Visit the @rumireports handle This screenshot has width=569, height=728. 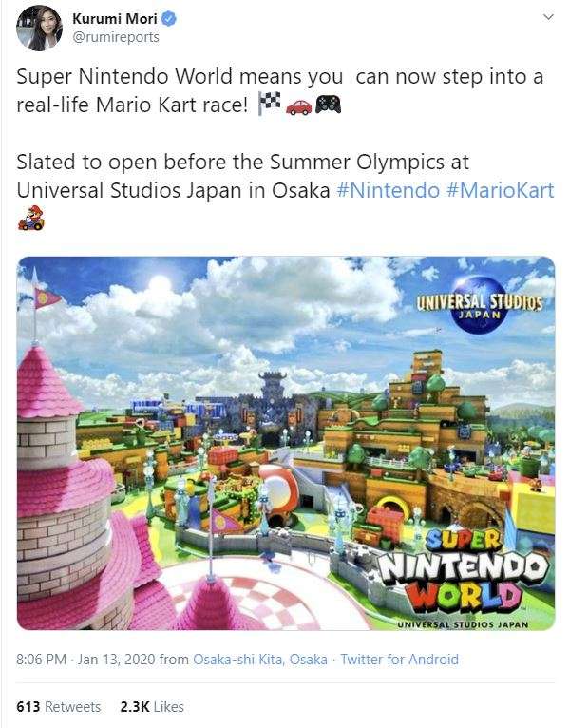(x=116, y=37)
